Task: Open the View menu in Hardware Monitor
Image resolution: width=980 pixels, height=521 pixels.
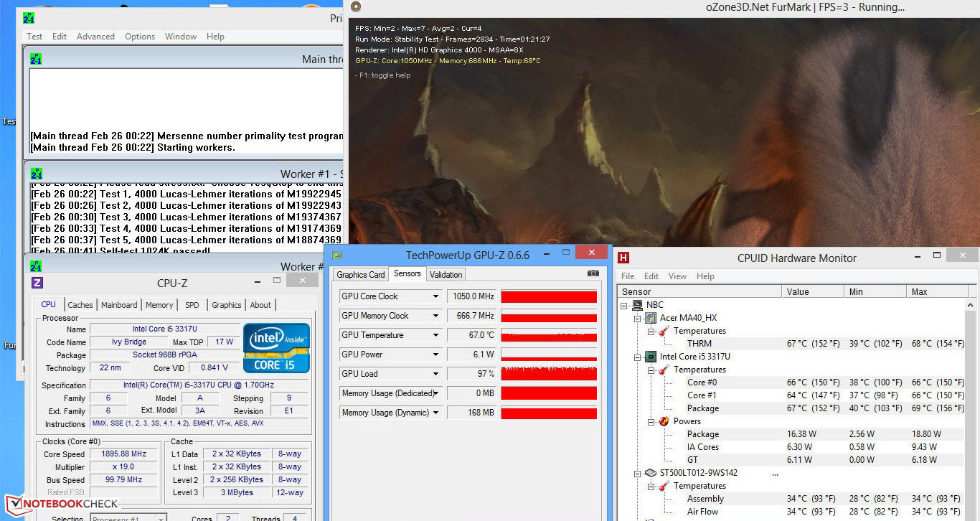Action: click(677, 276)
